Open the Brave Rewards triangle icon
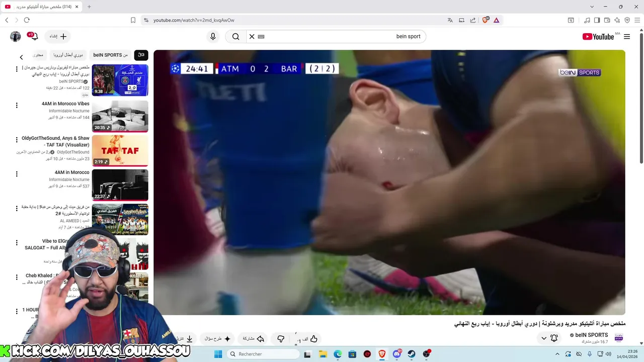644x362 pixels. tap(497, 20)
